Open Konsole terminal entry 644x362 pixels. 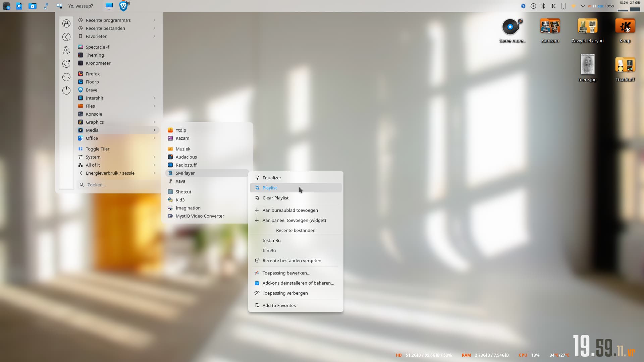point(118,114)
